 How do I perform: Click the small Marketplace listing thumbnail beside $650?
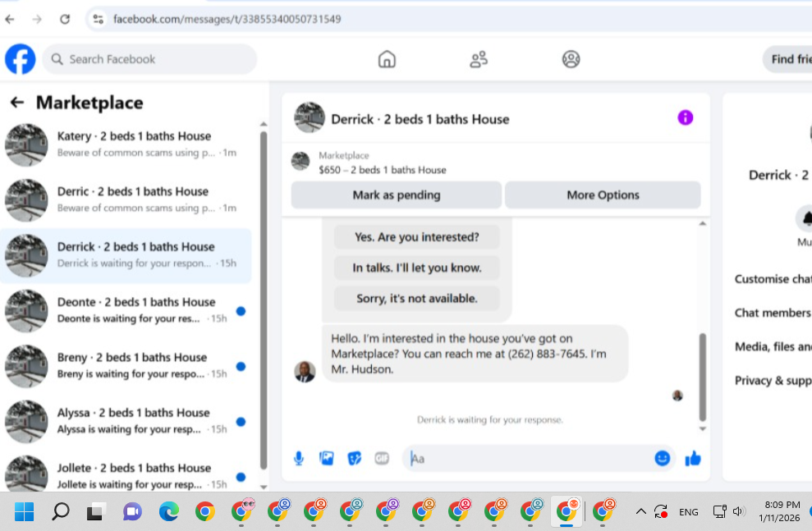(x=300, y=161)
